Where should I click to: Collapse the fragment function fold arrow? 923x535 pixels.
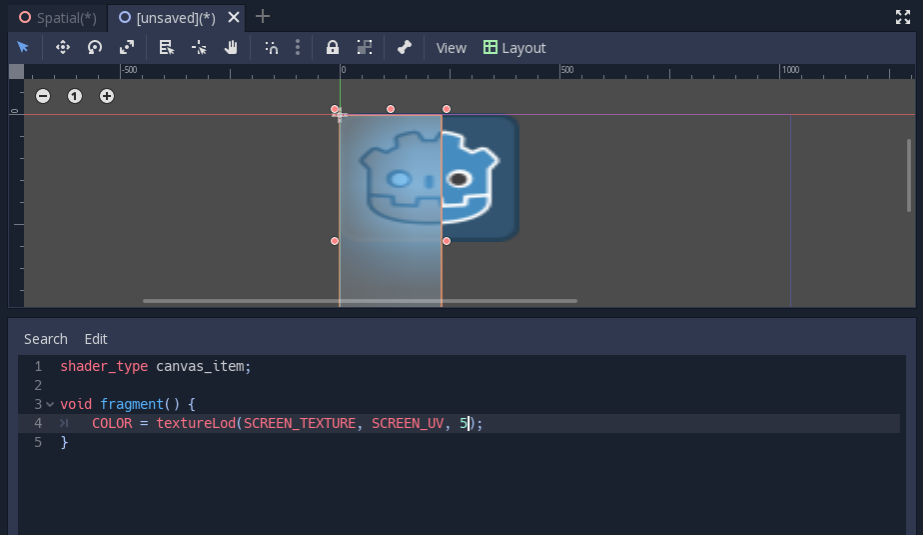50,404
